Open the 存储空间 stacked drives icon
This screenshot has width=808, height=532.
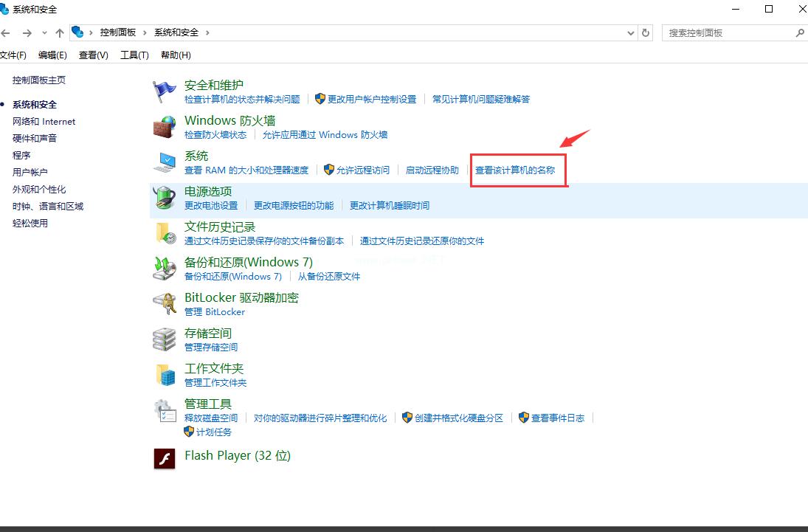coord(165,339)
